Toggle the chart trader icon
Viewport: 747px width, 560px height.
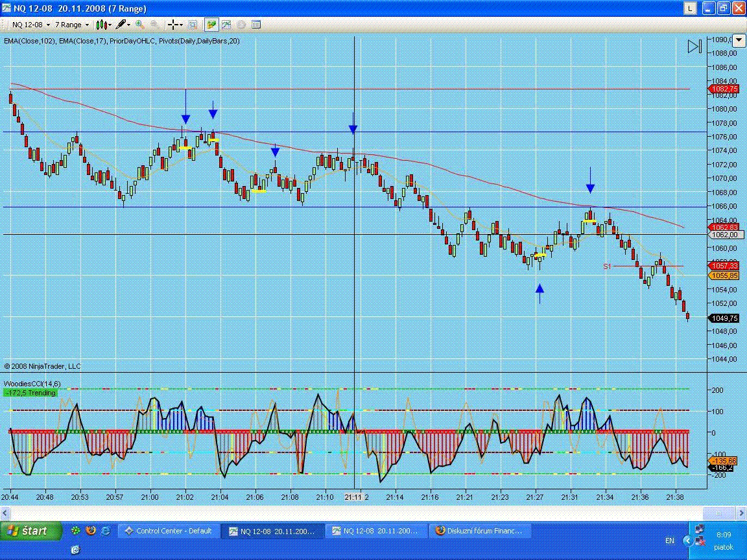(x=211, y=25)
